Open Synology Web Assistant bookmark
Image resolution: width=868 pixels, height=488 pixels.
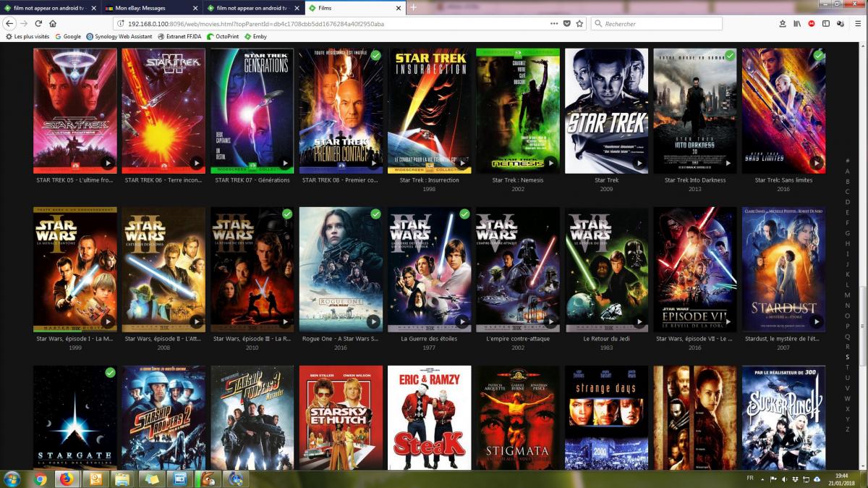[x=119, y=36]
